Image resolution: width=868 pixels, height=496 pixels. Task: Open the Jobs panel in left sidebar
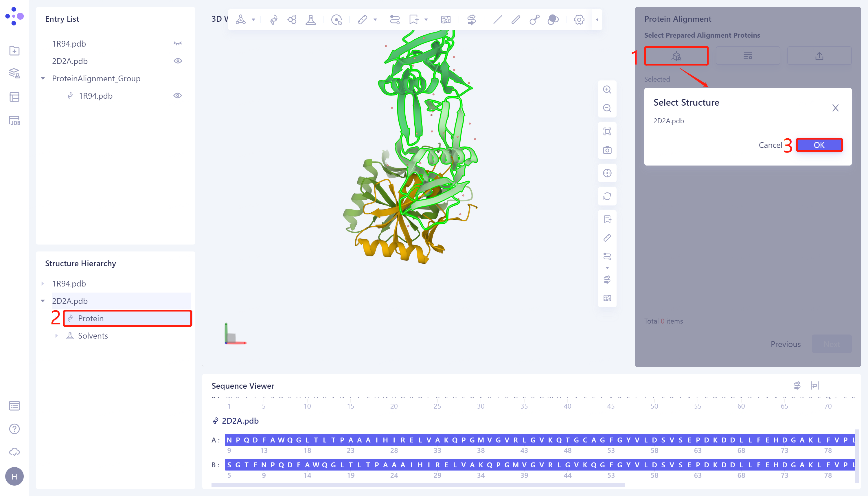[x=14, y=120]
